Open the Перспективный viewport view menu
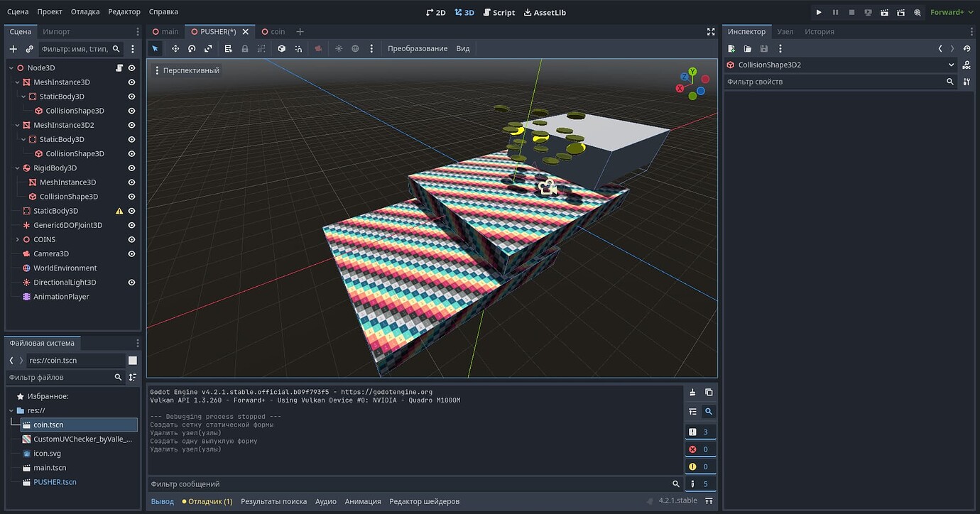 [x=187, y=70]
